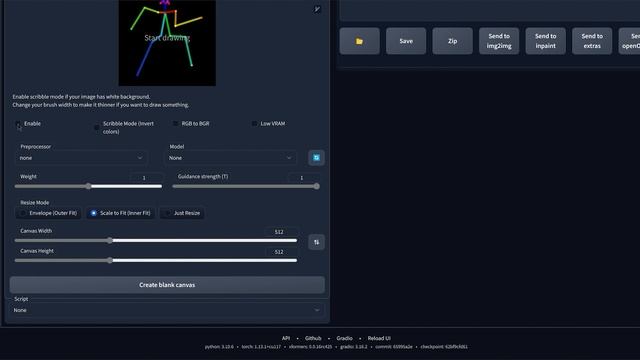Click the blue refresh models icon
This screenshot has height=360, width=640.
coord(316,158)
